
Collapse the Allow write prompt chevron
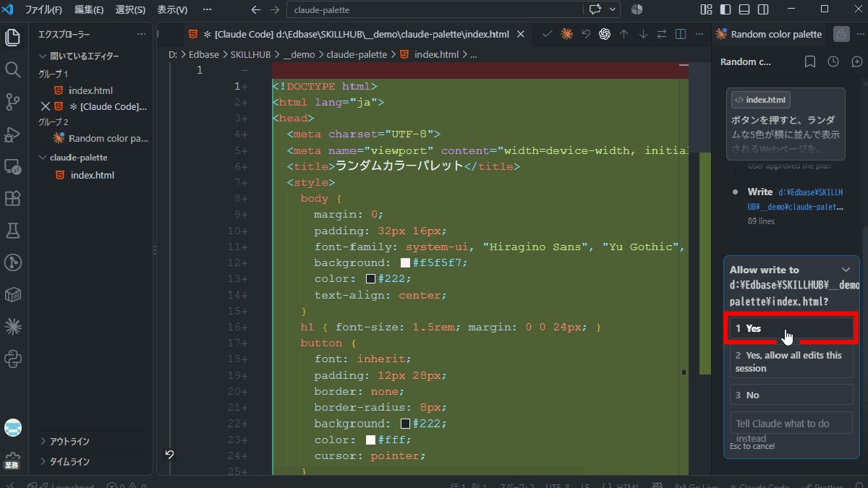846,269
